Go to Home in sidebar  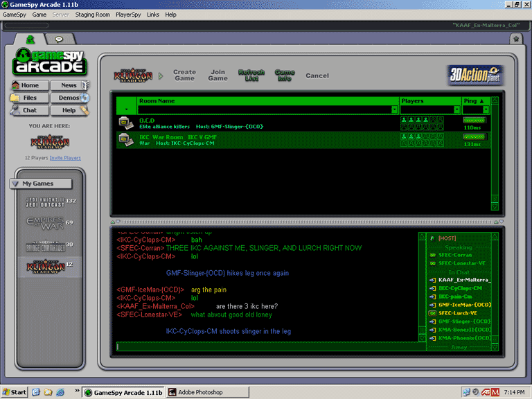coord(30,85)
